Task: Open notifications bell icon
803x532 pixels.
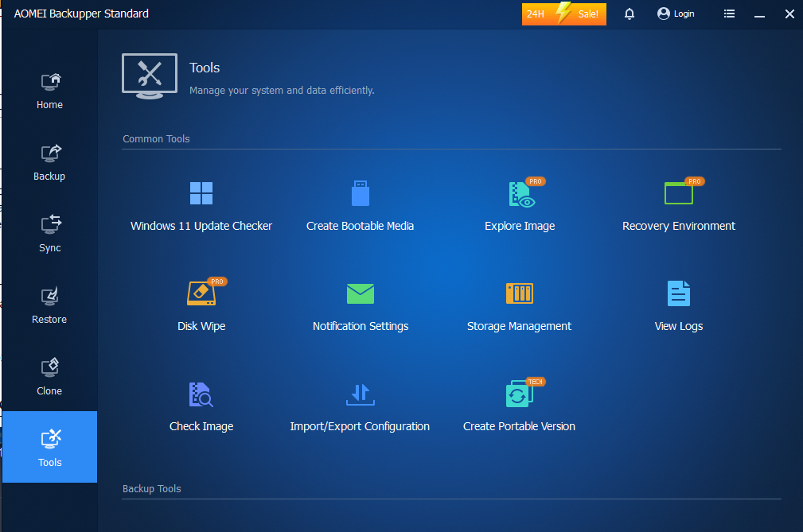Action: click(630, 14)
